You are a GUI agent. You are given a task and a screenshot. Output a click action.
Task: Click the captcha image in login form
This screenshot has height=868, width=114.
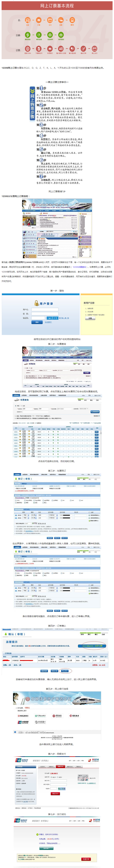click(x=52, y=318)
